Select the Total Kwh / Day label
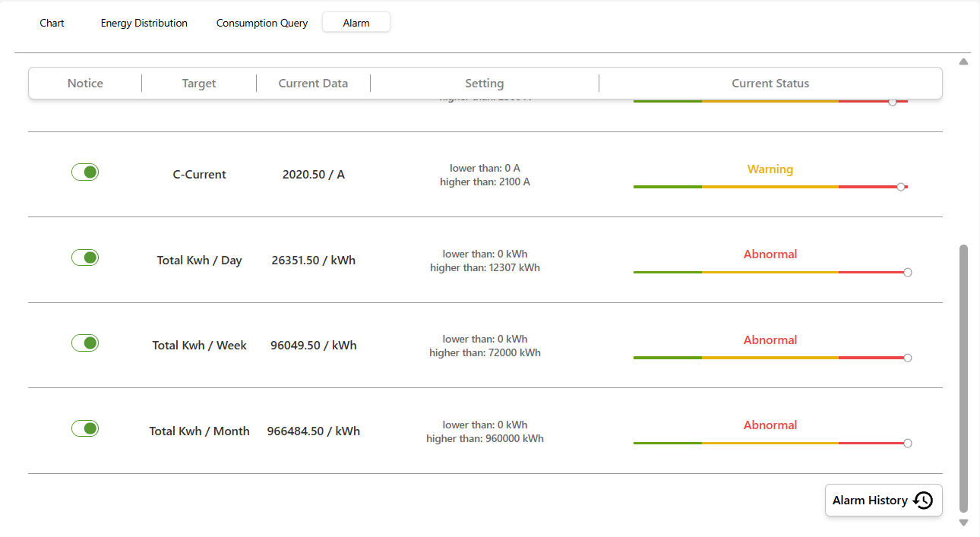Image resolution: width=980 pixels, height=537 pixels. (x=200, y=261)
